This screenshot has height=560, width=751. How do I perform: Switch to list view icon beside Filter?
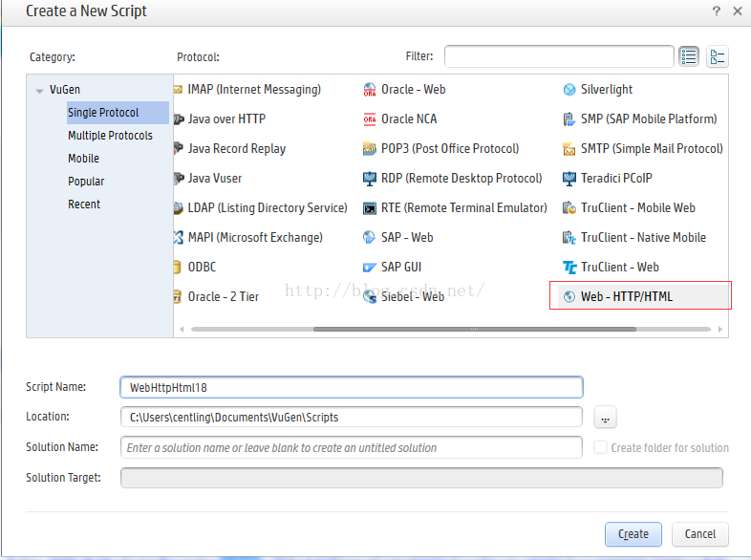point(689,56)
